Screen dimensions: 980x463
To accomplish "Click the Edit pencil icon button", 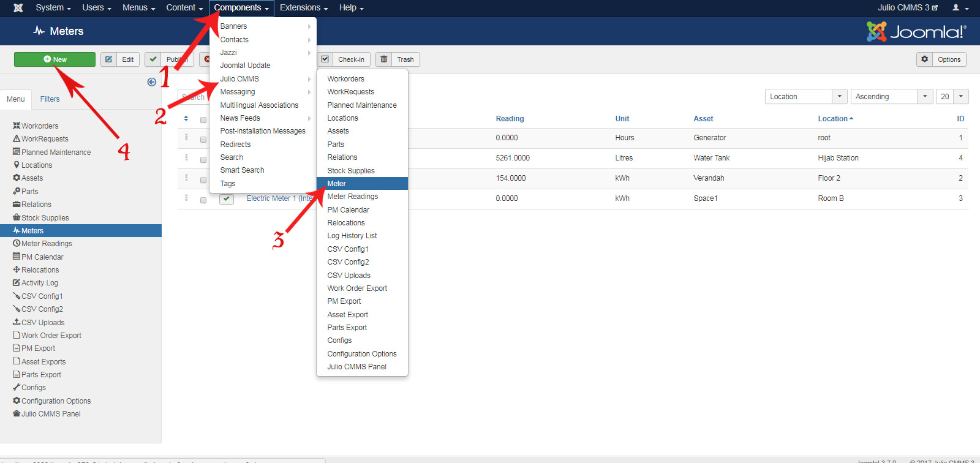I will point(108,59).
